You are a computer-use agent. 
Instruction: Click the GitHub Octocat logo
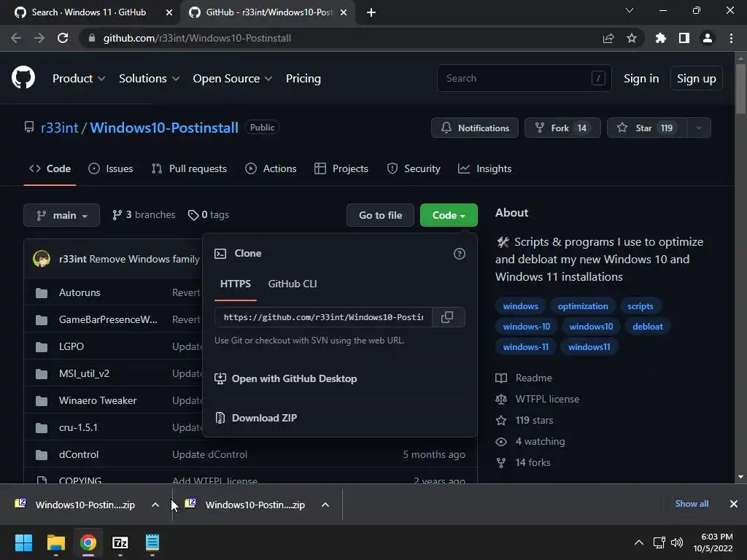pos(23,78)
